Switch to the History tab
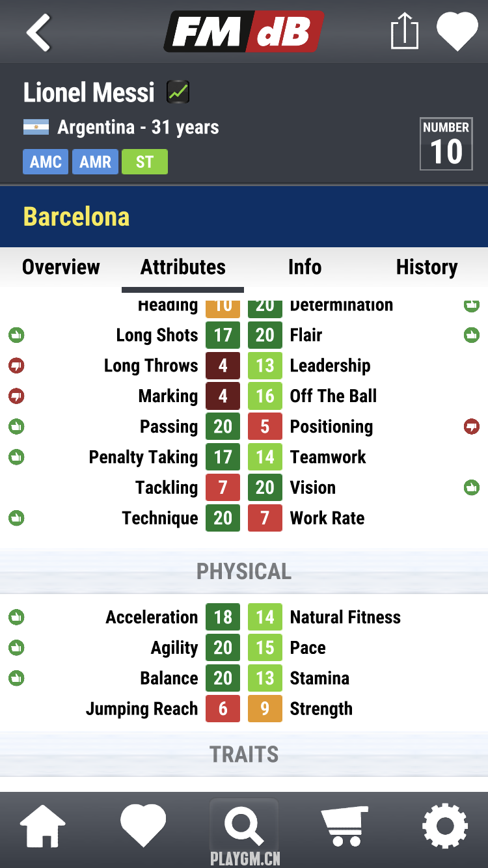Viewport: 488px width, 868px height. [x=427, y=267]
